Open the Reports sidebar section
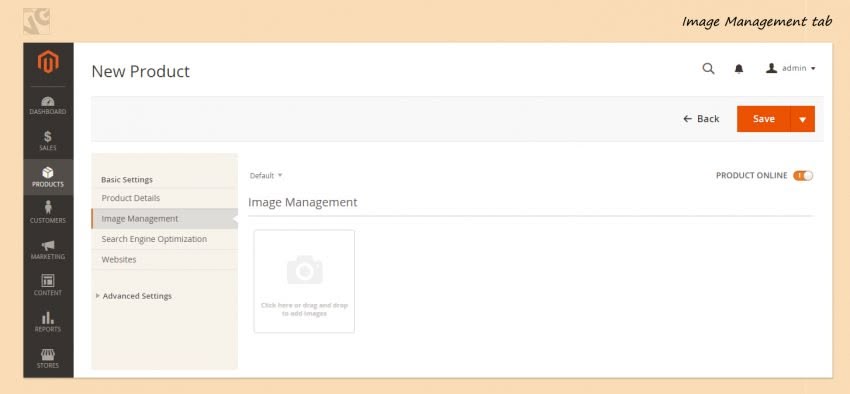 tap(48, 322)
